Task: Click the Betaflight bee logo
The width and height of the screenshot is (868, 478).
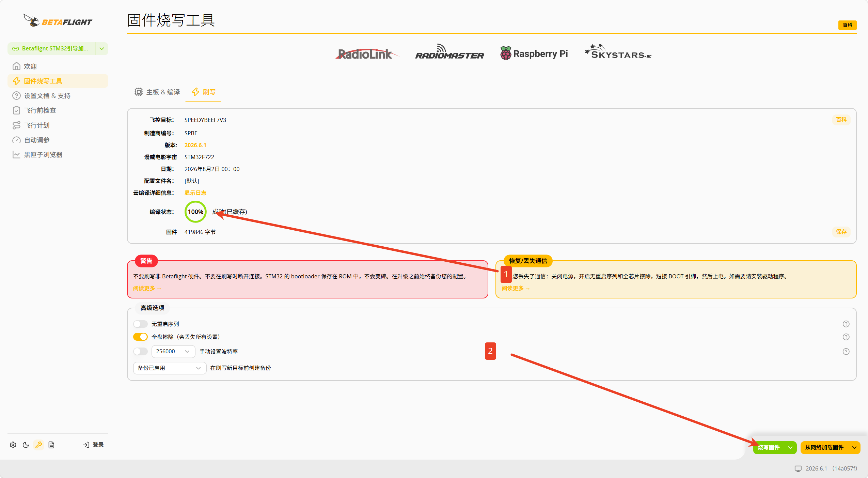Action: point(58,21)
